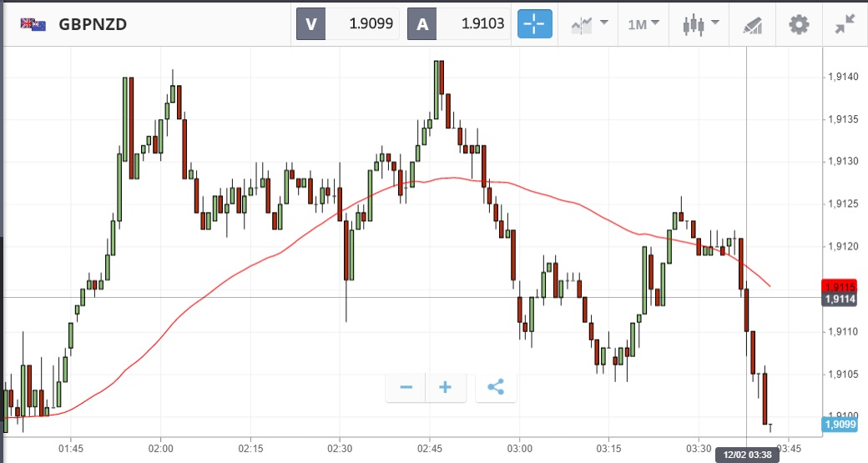The width and height of the screenshot is (868, 463).
Task: Click the gray 1.9114 crosshair price label
Action: pos(839,299)
